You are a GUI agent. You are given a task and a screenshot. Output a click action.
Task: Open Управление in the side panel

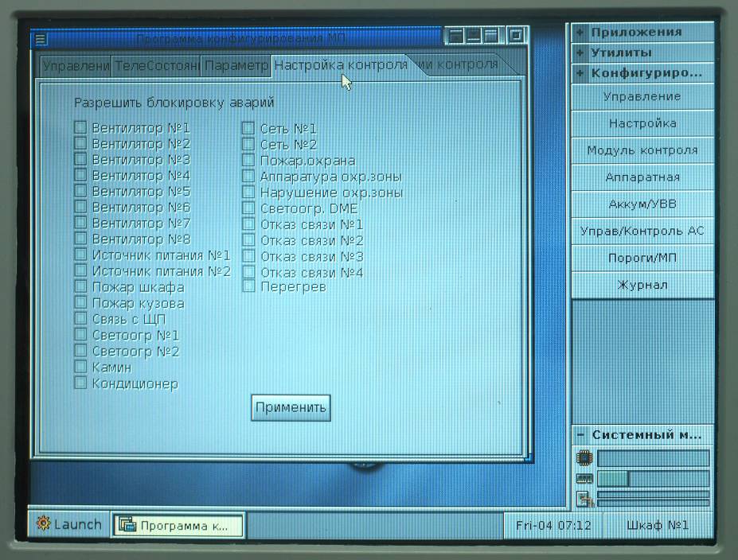(x=642, y=97)
